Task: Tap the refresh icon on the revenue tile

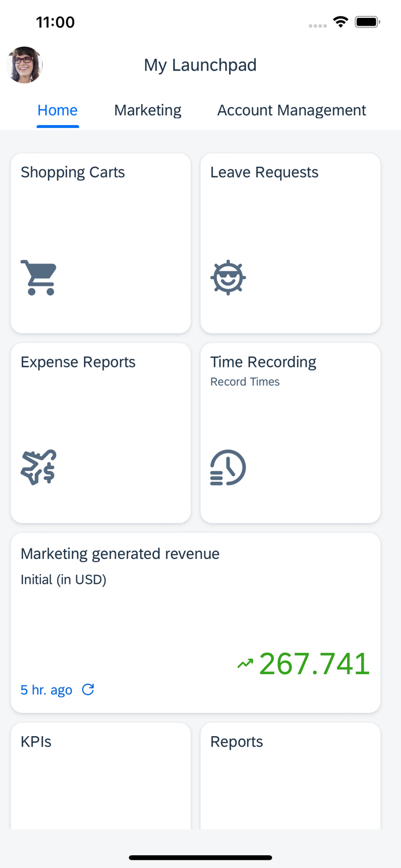Action: click(x=87, y=690)
